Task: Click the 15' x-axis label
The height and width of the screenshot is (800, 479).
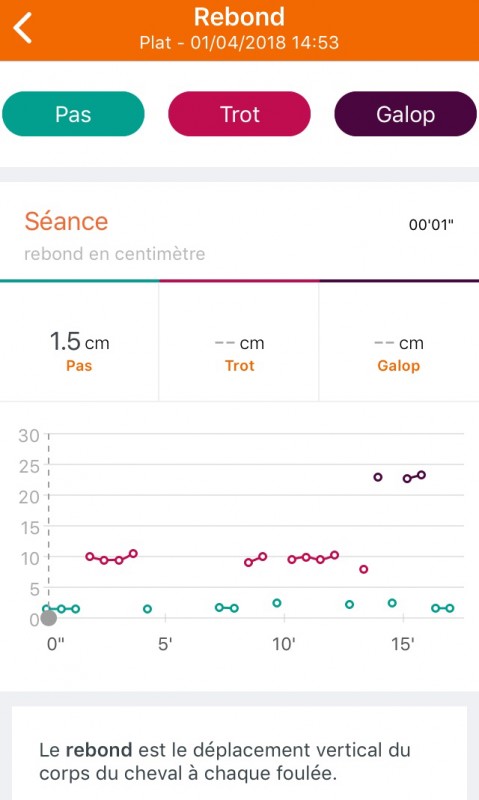Action: click(403, 644)
